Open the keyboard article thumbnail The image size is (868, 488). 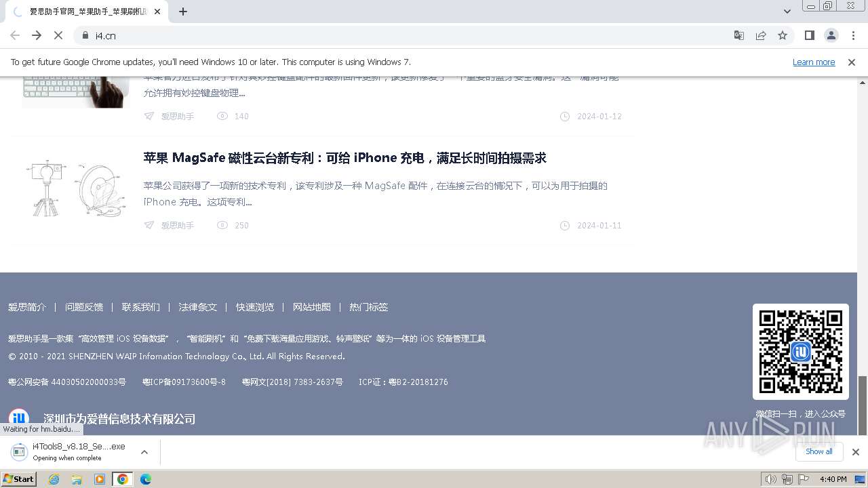pos(75,91)
